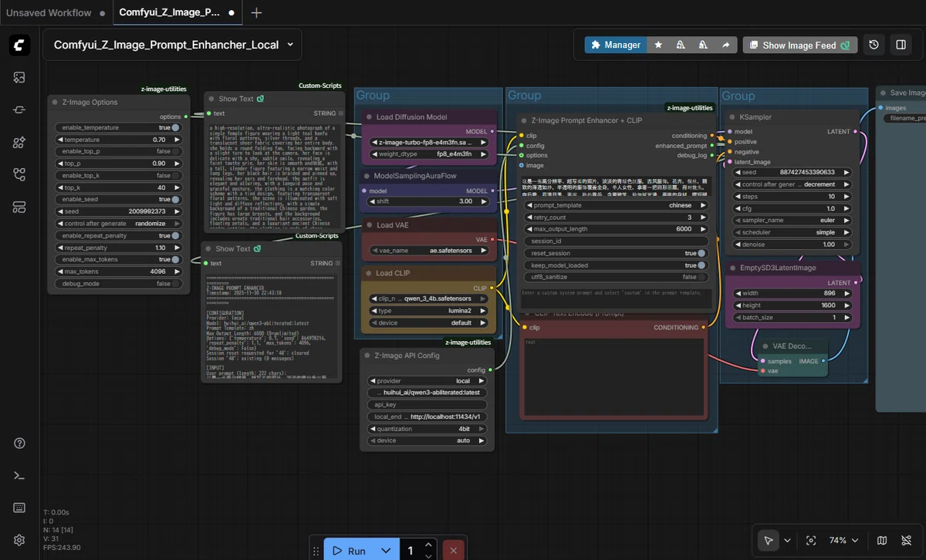926x560 pixels.
Task: Open the 74% zoom level dropdown
Action: (843, 541)
